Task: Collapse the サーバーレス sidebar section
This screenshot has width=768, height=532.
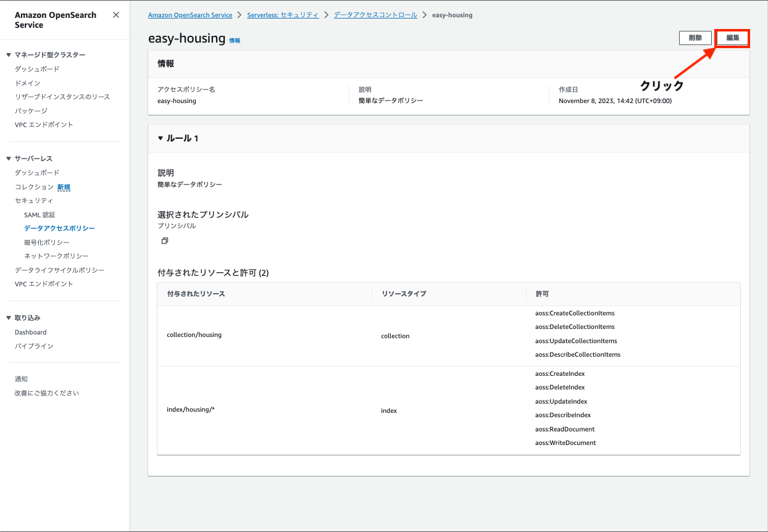Action: coord(9,159)
